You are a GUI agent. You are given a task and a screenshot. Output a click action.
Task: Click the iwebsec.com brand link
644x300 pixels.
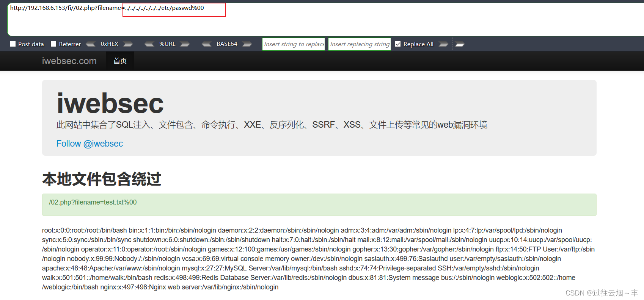pyautogui.click(x=69, y=61)
